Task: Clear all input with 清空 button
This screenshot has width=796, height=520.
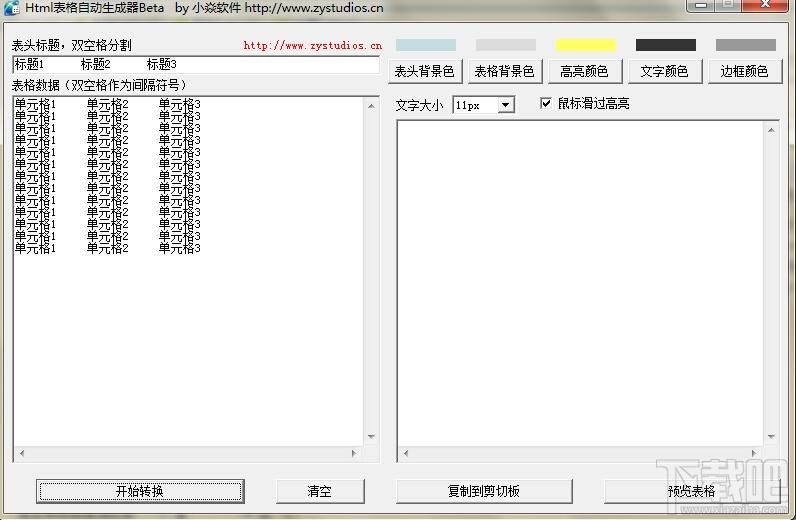Action: pos(320,491)
